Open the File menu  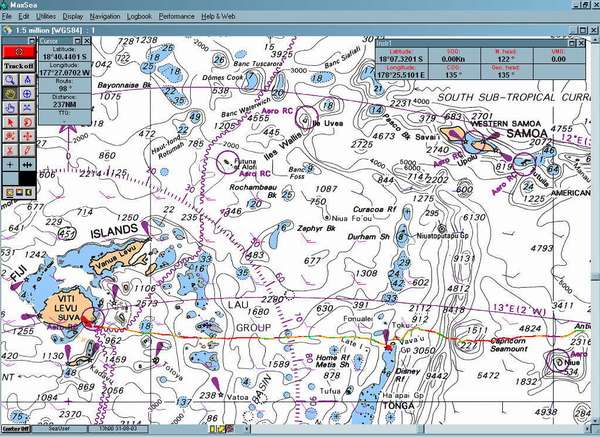7,16
